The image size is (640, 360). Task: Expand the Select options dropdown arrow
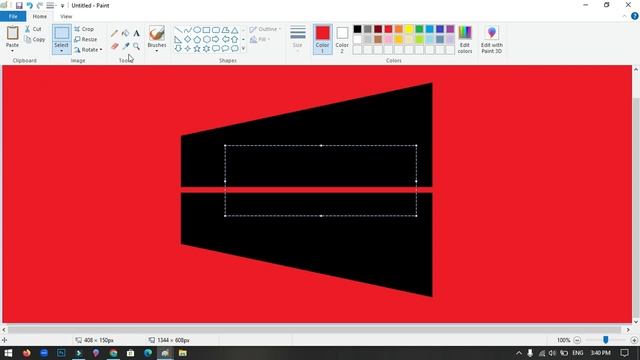click(62, 50)
